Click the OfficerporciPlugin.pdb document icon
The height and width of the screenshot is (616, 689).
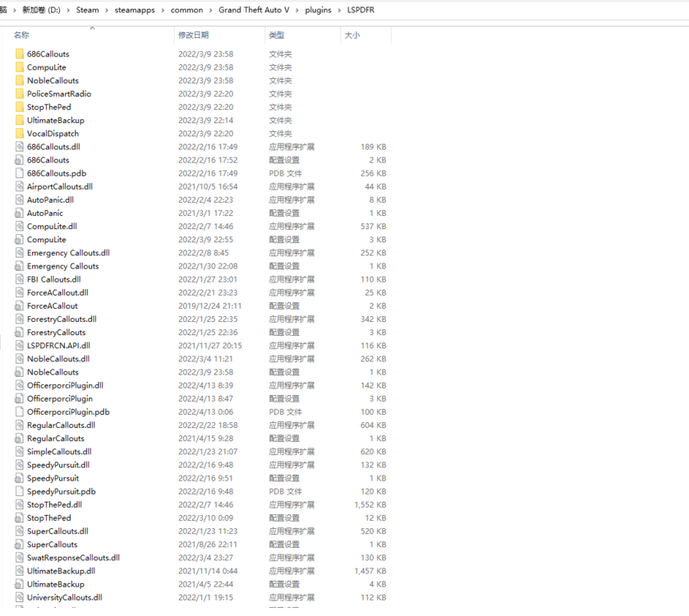point(18,411)
